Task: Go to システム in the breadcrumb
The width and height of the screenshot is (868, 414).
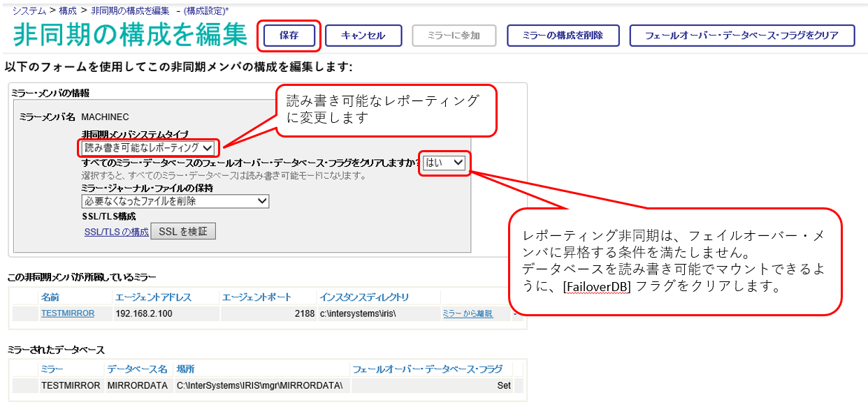Action: pyautogui.click(x=29, y=11)
